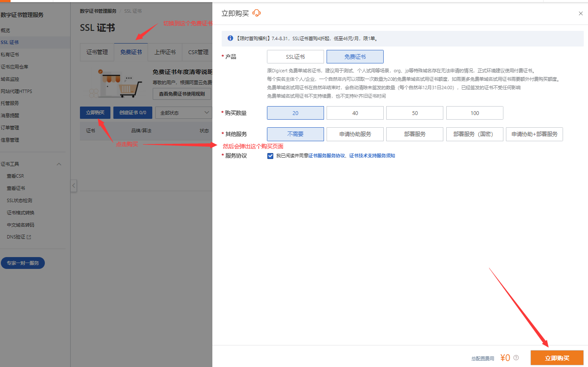Screen dimensions: 588x367
Task: Click the customer service headset icon
Action: point(257,13)
